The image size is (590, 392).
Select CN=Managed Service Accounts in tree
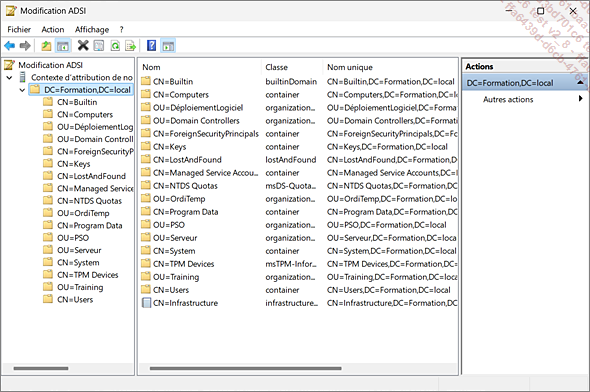tap(95, 188)
